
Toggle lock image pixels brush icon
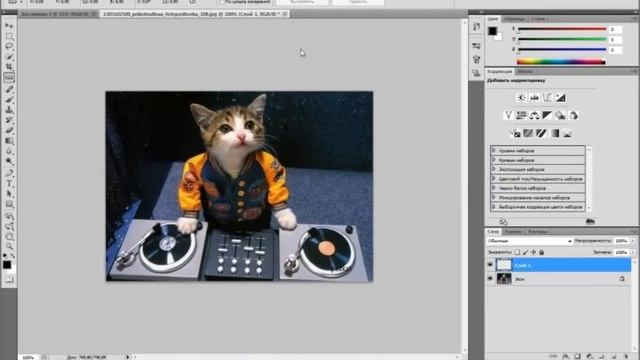(525, 252)
